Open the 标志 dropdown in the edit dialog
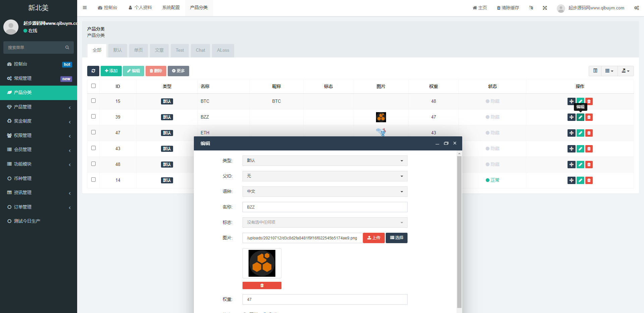 pyautogui.click(x=325, y=223)
